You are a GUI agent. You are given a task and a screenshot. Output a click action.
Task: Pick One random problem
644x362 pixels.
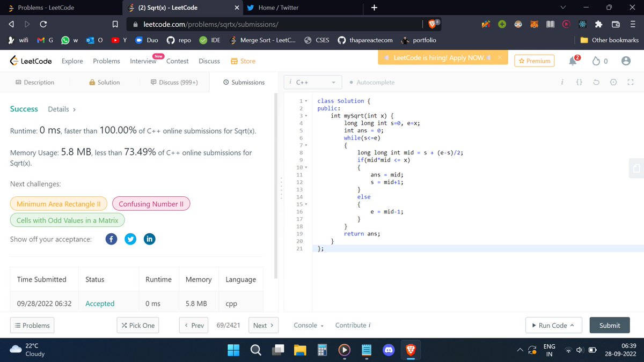point(138,326)
